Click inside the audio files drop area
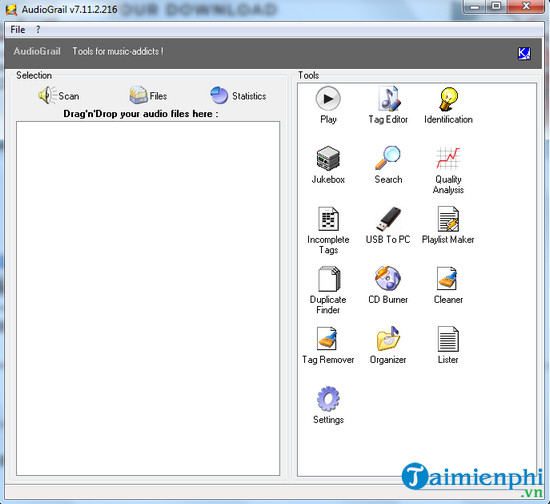 click(148, 298)
